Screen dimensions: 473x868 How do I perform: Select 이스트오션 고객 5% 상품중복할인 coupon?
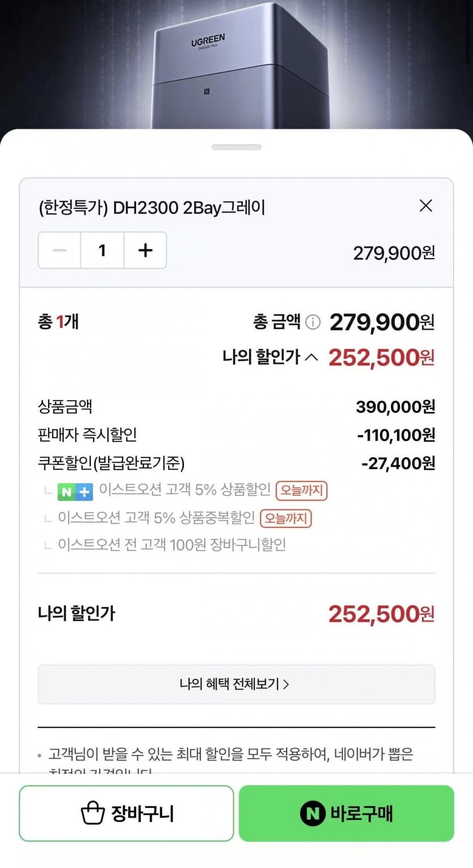[156, 518]
